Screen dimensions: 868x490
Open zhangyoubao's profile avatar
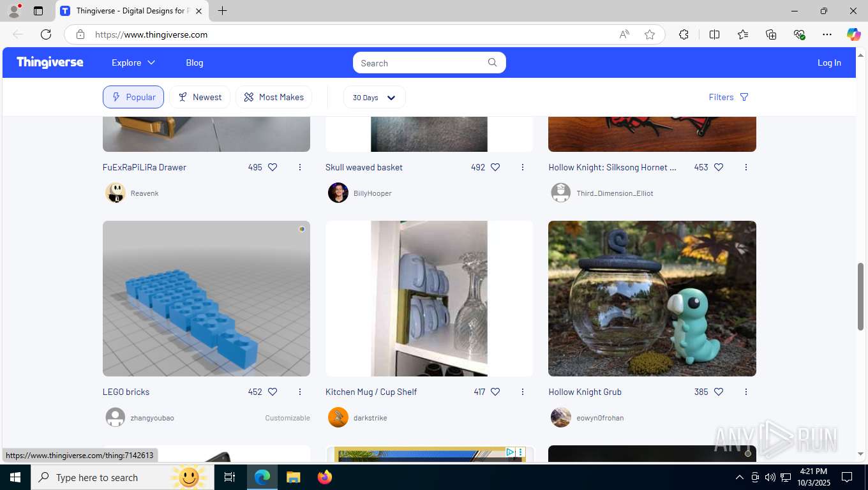[x=116, y=417]
